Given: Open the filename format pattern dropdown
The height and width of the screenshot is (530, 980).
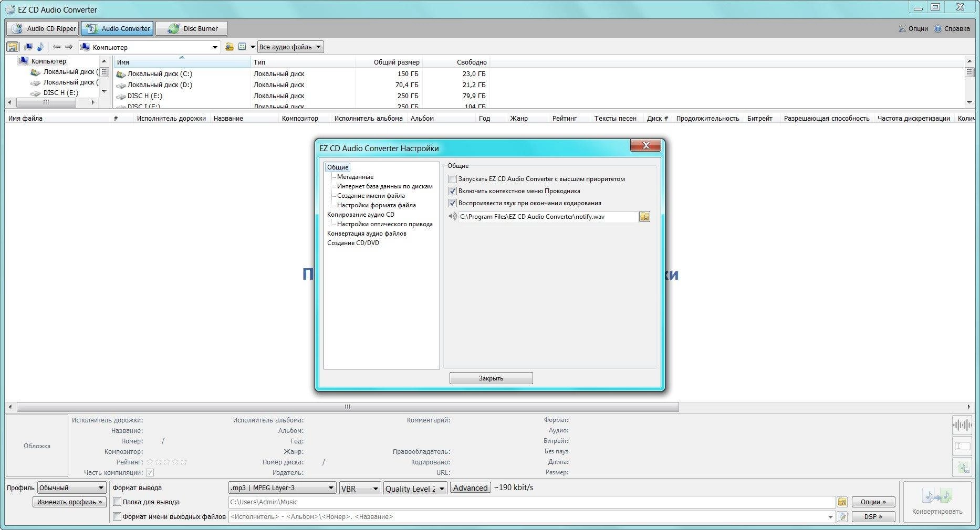Looking at the screenshot, I should [x=830, y=517].
